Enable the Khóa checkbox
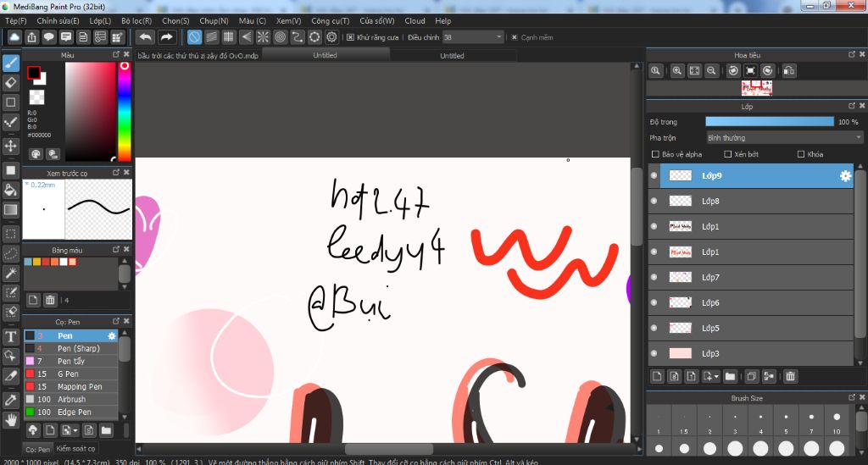 [801, 154]
